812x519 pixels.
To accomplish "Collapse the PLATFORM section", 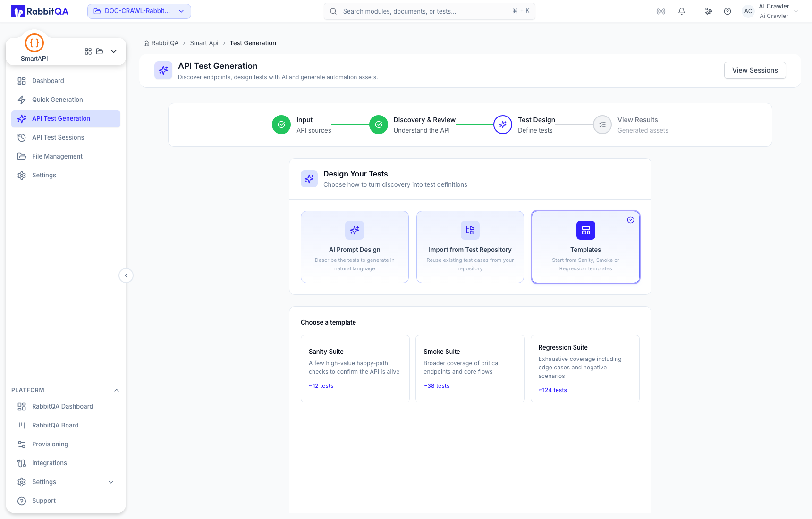I will (x=117, y=390).
